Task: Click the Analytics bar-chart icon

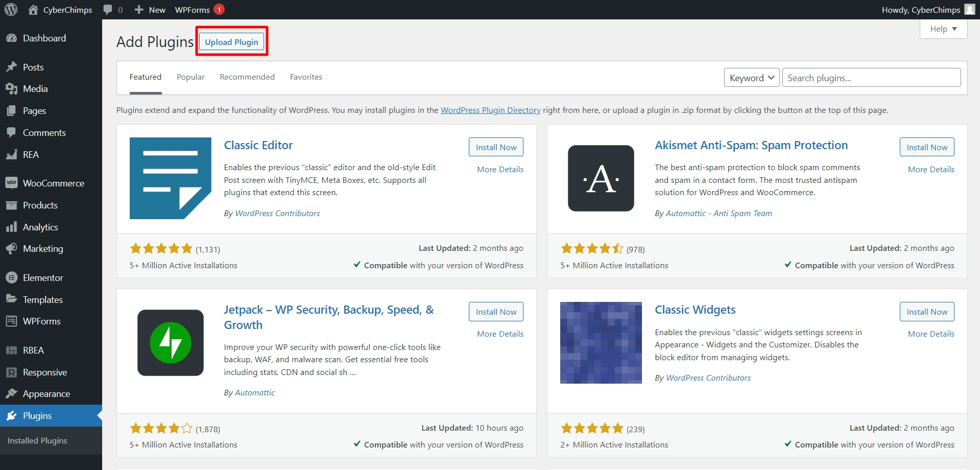Action: (x=11, y=227)
